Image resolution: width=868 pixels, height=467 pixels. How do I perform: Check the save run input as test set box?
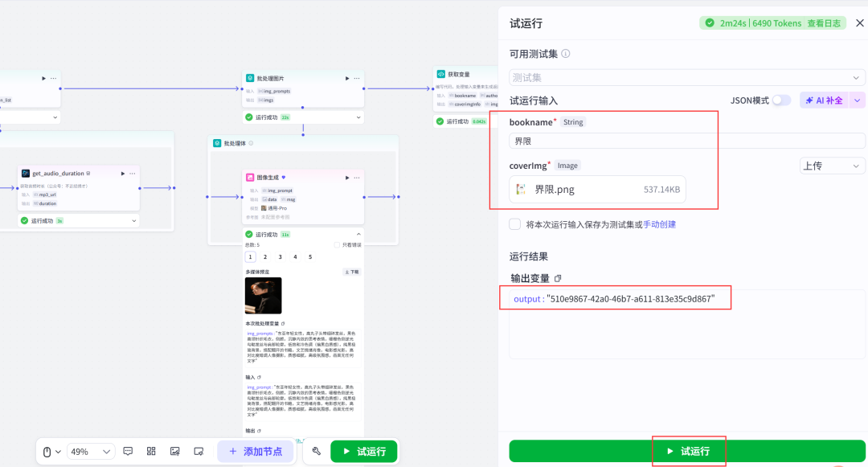tap(515, 224)
